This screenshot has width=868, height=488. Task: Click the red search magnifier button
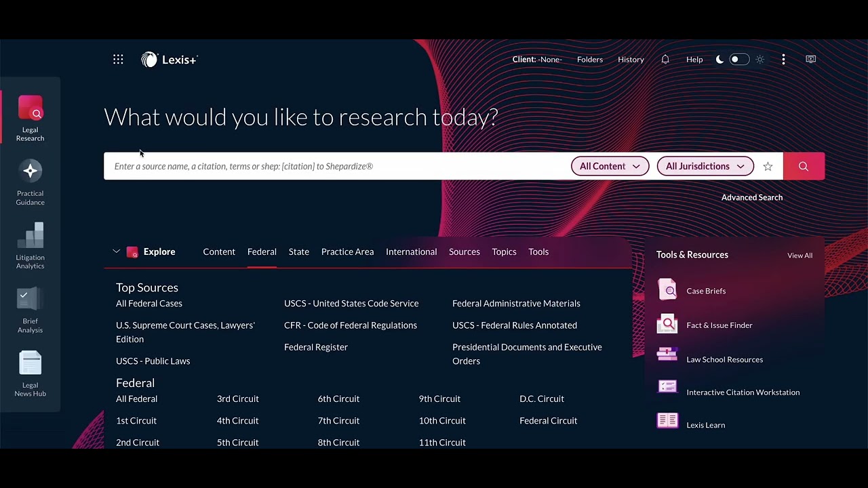tap(804, 166)
